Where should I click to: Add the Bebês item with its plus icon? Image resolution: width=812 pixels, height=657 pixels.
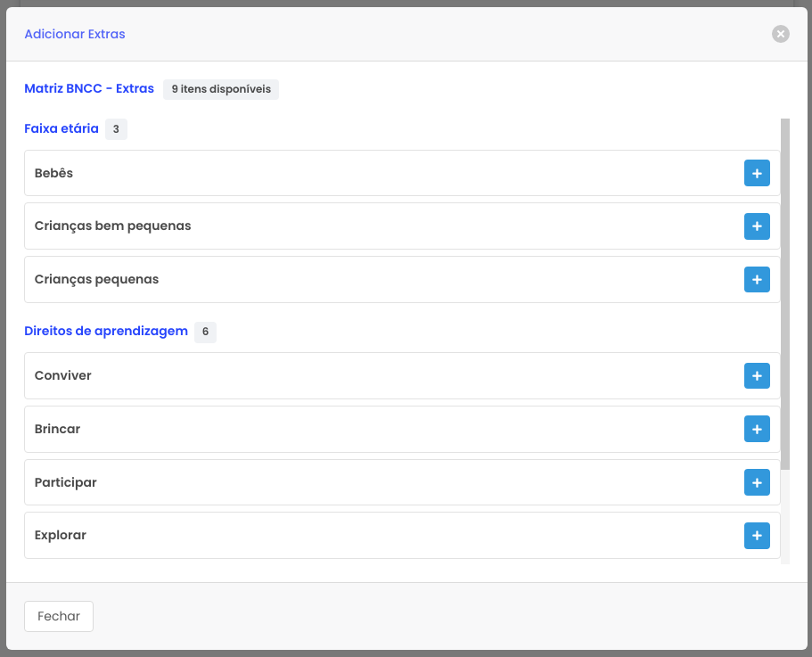pyautogui.click(x=757, y=174)
